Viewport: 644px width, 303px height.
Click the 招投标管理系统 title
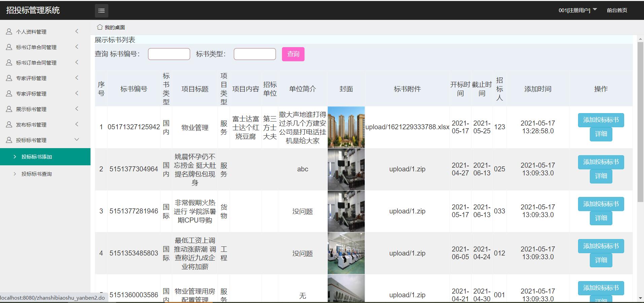(x=33, y=10)
